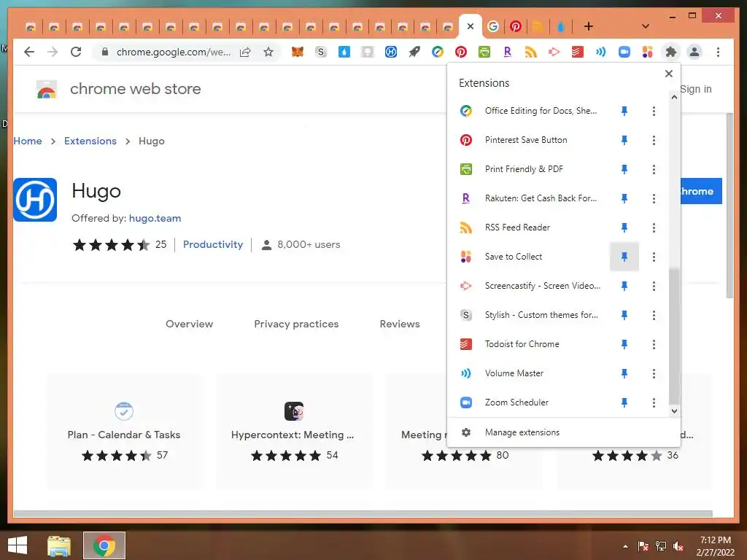Image resolution: width=747 pixels, height=560 pixels.
Task: Bookmark this page with the star icon
Action: point(268,52)
